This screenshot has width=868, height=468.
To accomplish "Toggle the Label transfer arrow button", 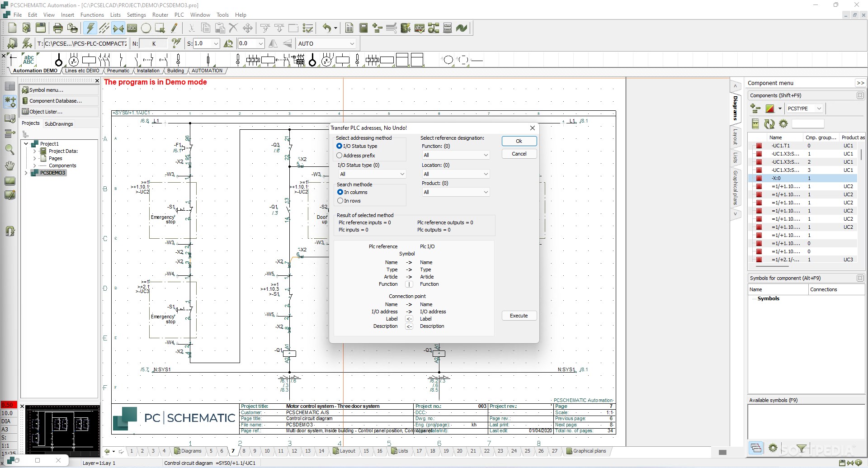I will click(x=409, y=319).
